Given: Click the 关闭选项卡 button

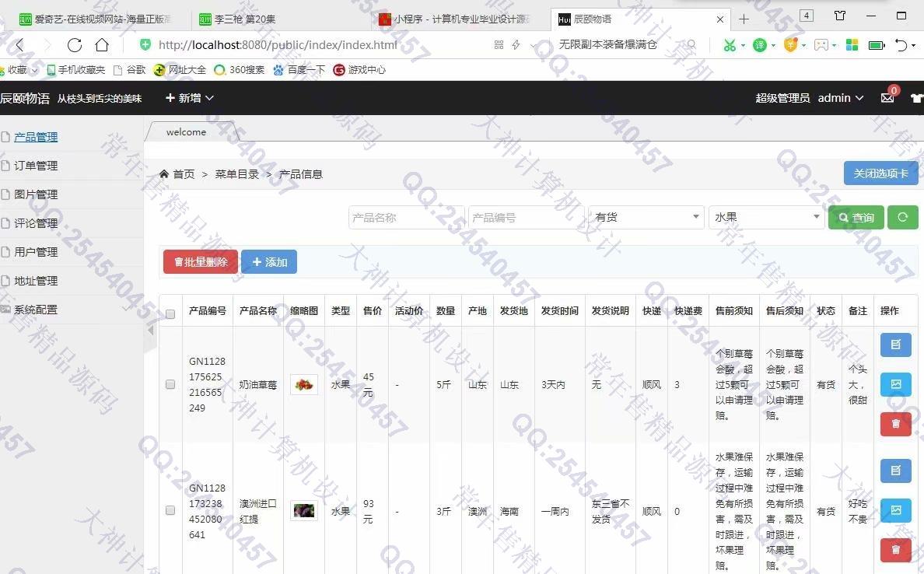Looking at the screenshot, I should tap(881, 173).
